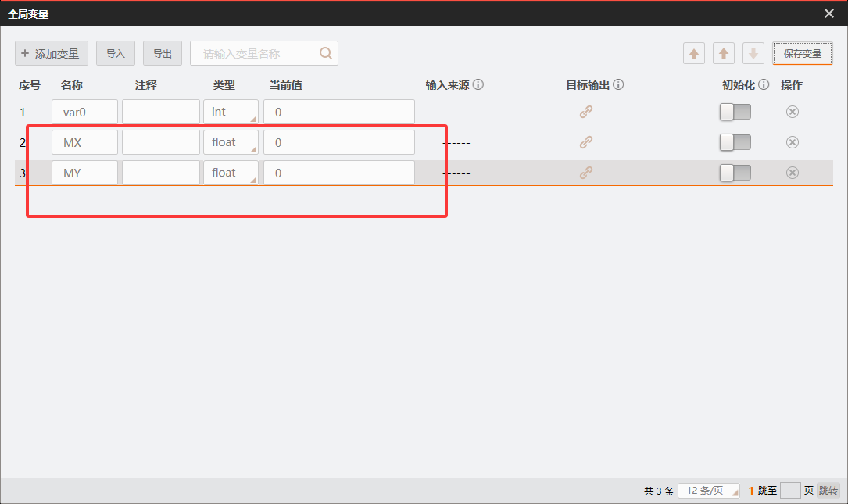
Task: Click the 序号 column header
Action: click(x=29, y=85)
